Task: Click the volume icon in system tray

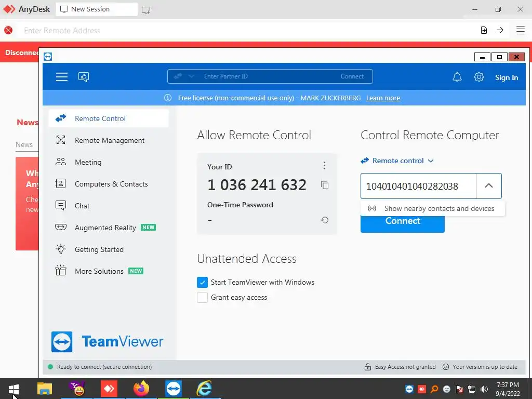Action: point(484,389)
